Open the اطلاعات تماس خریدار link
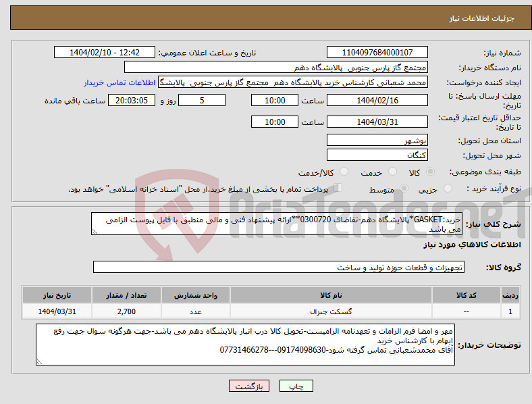 pos(119,82)
